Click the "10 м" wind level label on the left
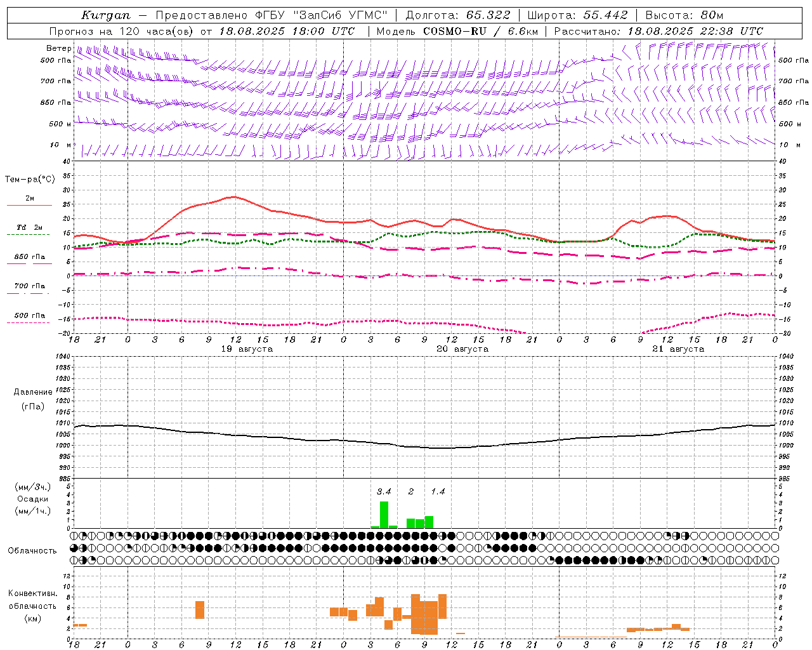This screenshot has height=650, width=812. [x=61, y=145]
